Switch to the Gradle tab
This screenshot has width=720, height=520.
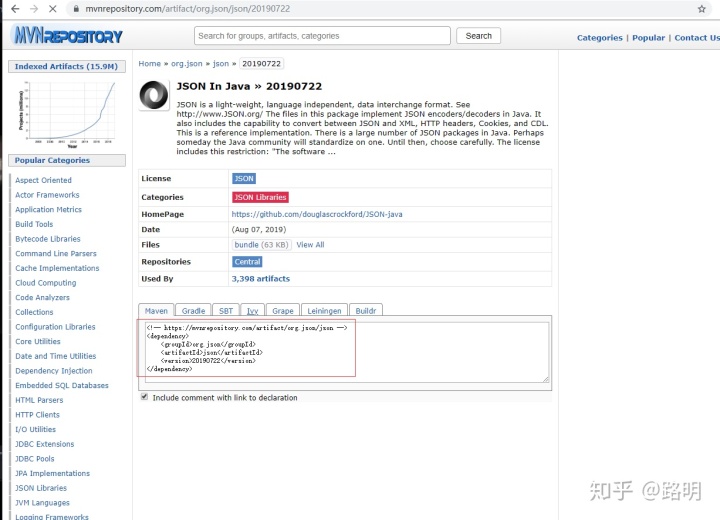[193, 311]
